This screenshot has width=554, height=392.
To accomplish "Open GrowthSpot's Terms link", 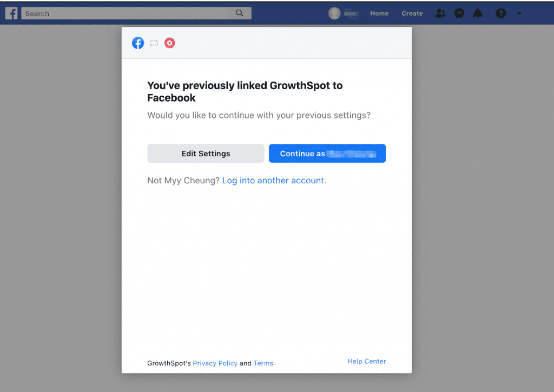I will [x=263, y=363].
